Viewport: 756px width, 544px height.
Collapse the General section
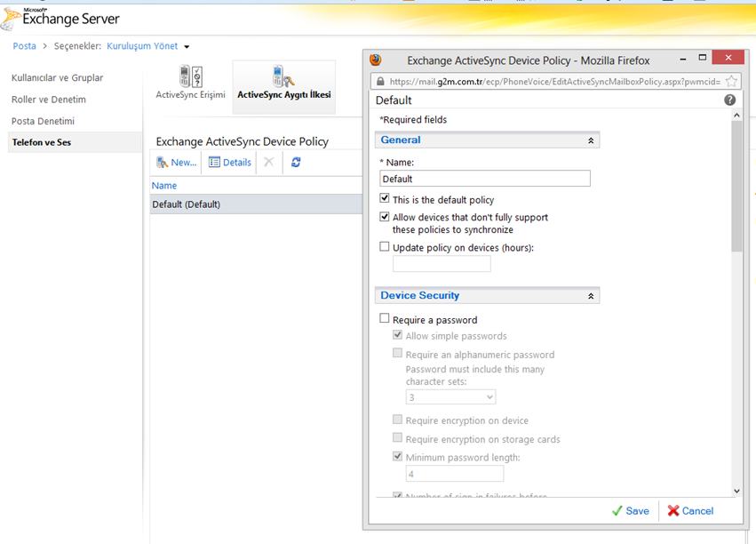591,140
